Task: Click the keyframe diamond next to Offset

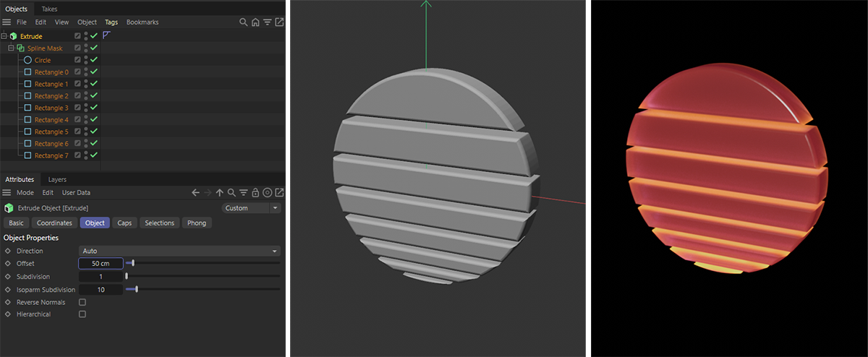Action: click(8, 264)
